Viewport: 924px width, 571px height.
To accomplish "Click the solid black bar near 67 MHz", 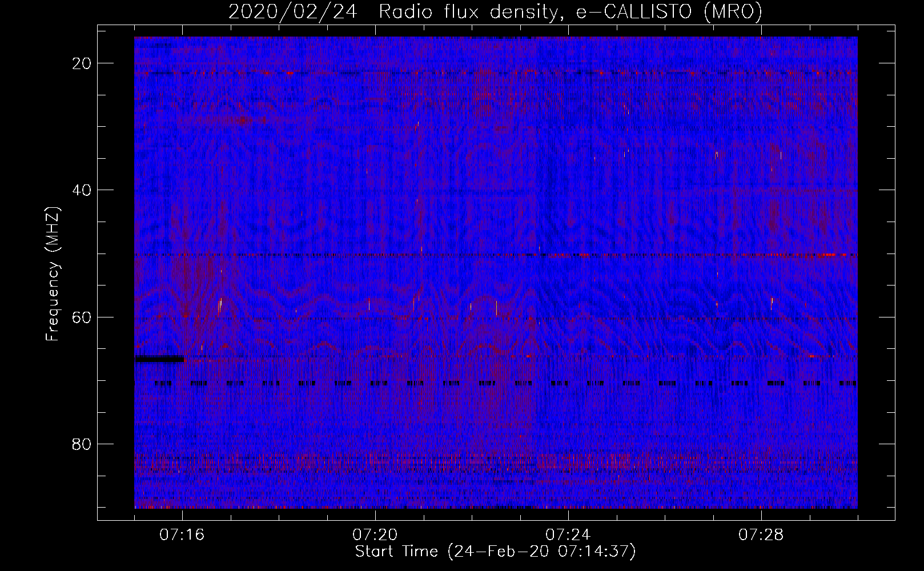I will [160, 359].
